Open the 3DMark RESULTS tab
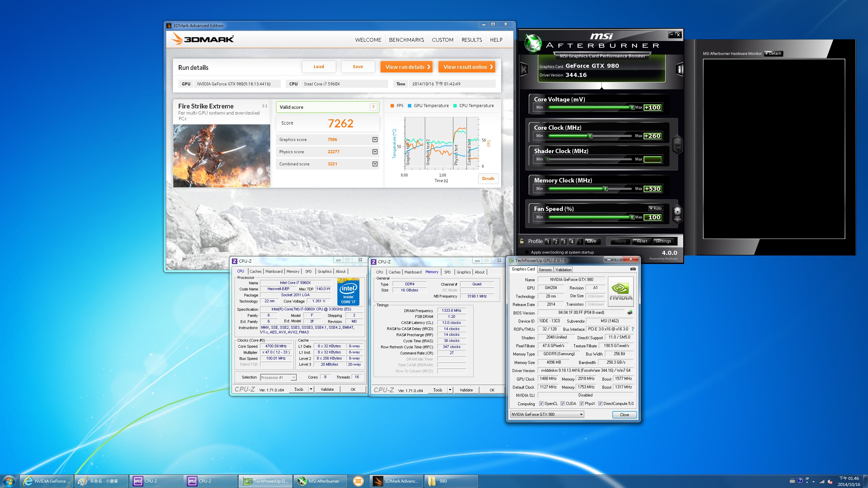 [x=472, y=40]
